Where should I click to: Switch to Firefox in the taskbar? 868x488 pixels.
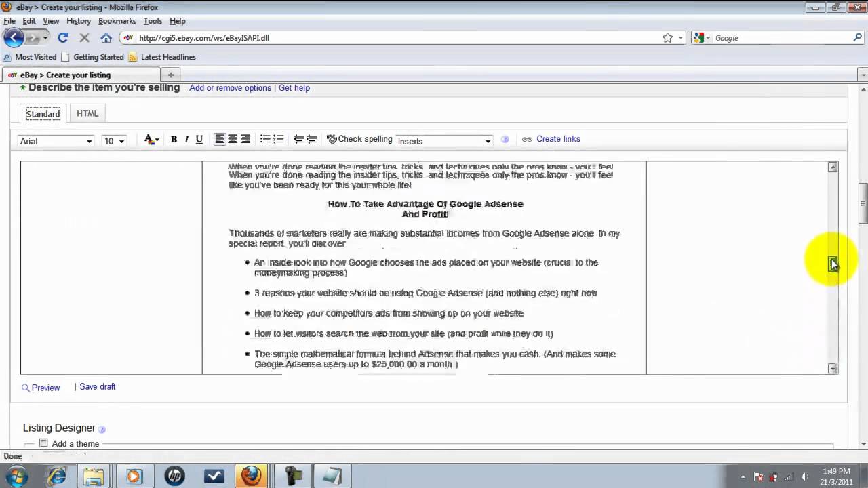pos(252,476)
